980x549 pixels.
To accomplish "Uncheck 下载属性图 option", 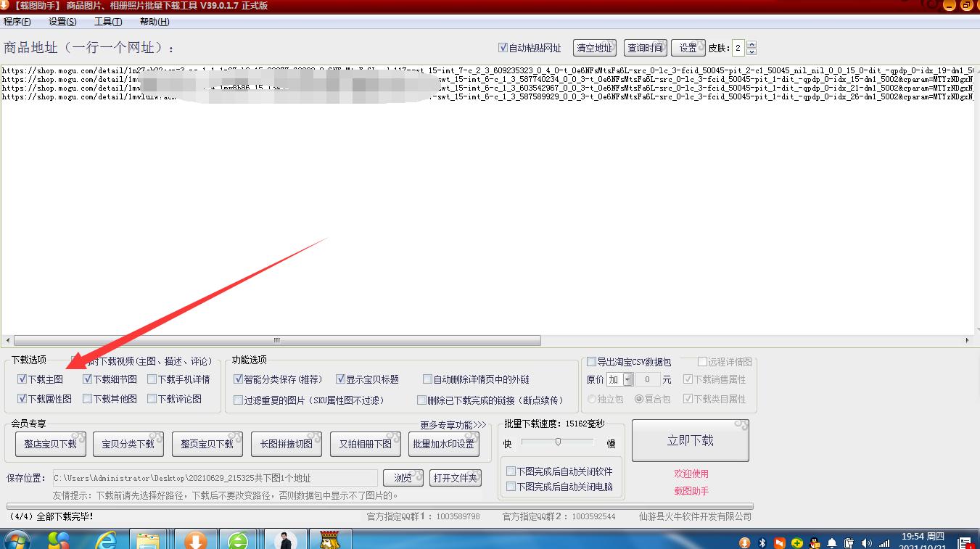I will click(x=22, y=399).
